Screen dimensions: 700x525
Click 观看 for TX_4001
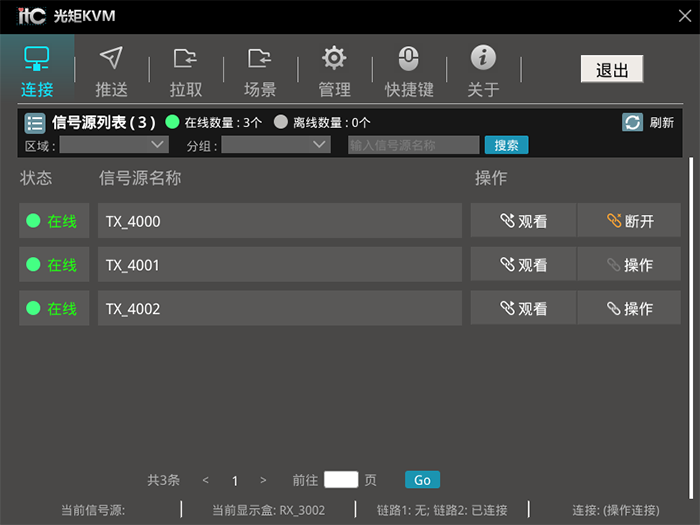coord(523,264)
